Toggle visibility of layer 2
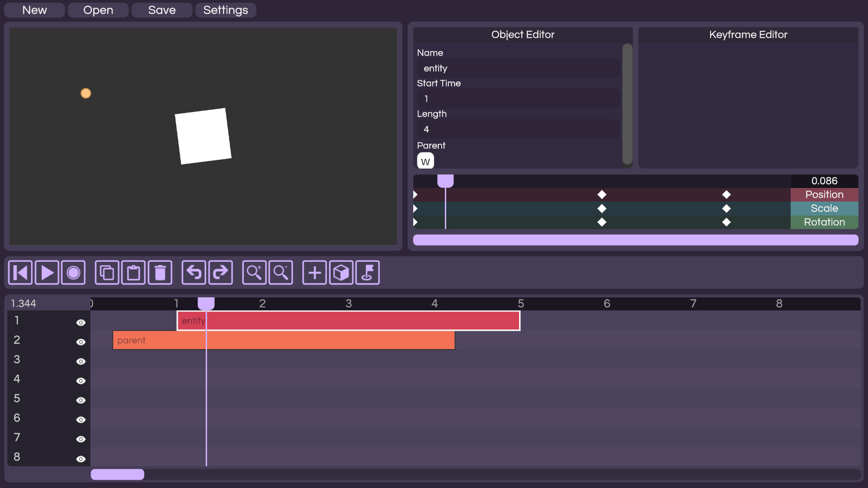This screenshot has height=488, width=868. point(81,342)
